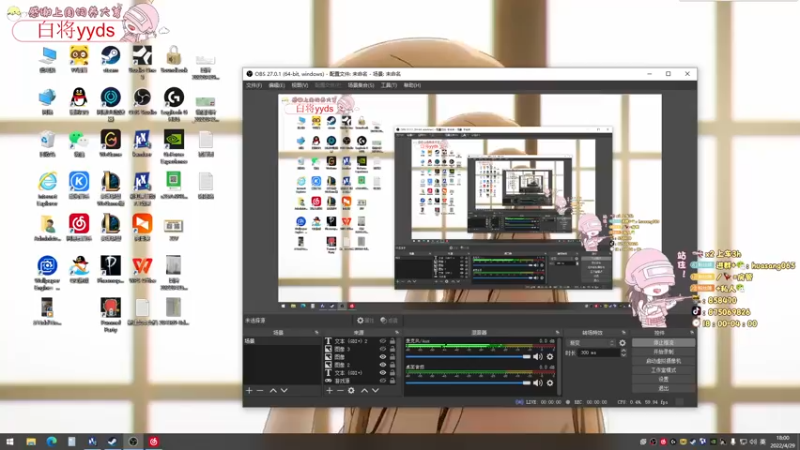This screenshot has height=450, width=800.
Task: Click the 开始录制 button
Action: click(x=663, y=352)
